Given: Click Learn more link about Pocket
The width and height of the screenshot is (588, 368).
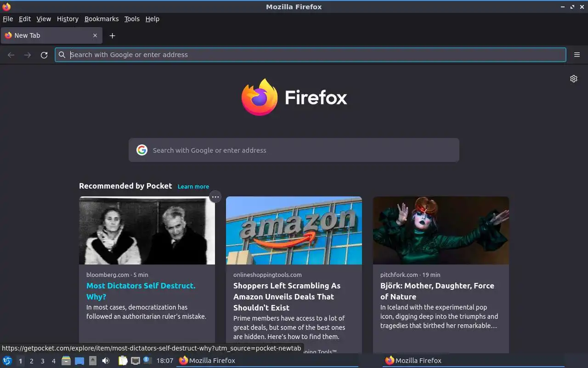Looking at the screenshot, I should pyautogui.click(x=193, y=186).
